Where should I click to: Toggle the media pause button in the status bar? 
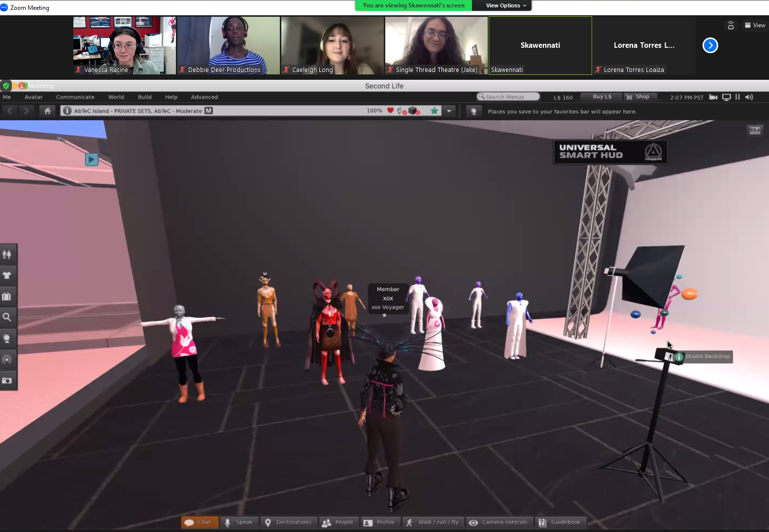pos(737,97)
